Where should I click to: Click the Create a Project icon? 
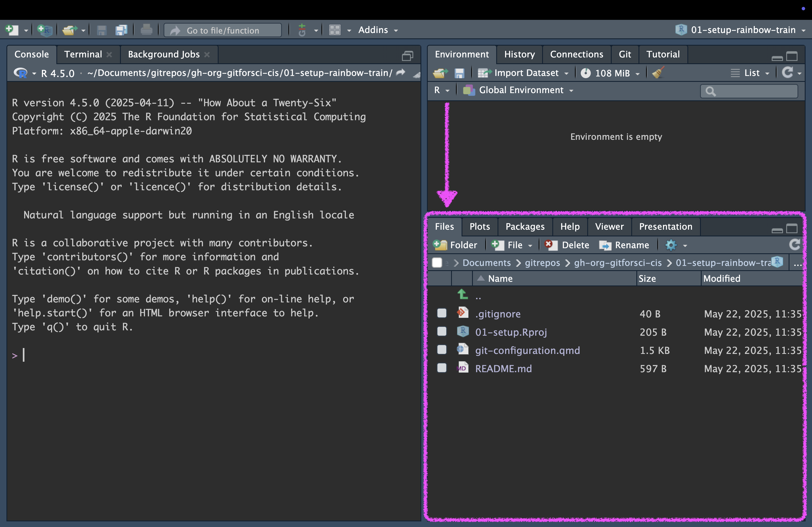pos(45,30)
